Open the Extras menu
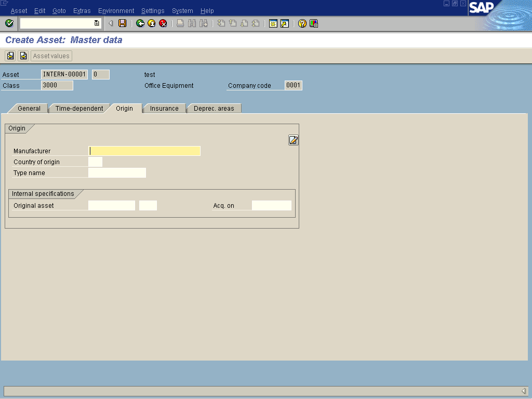Image resolution: width=532 pixels, height=399 pixels. pos(82,11)
